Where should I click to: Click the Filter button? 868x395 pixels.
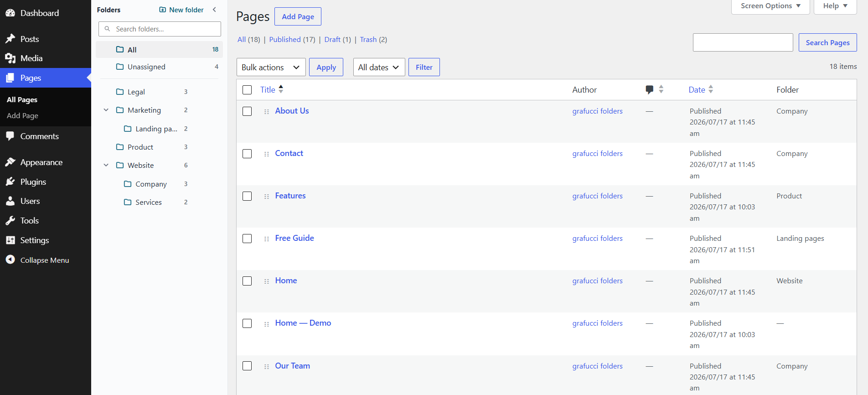click(424, 67)
